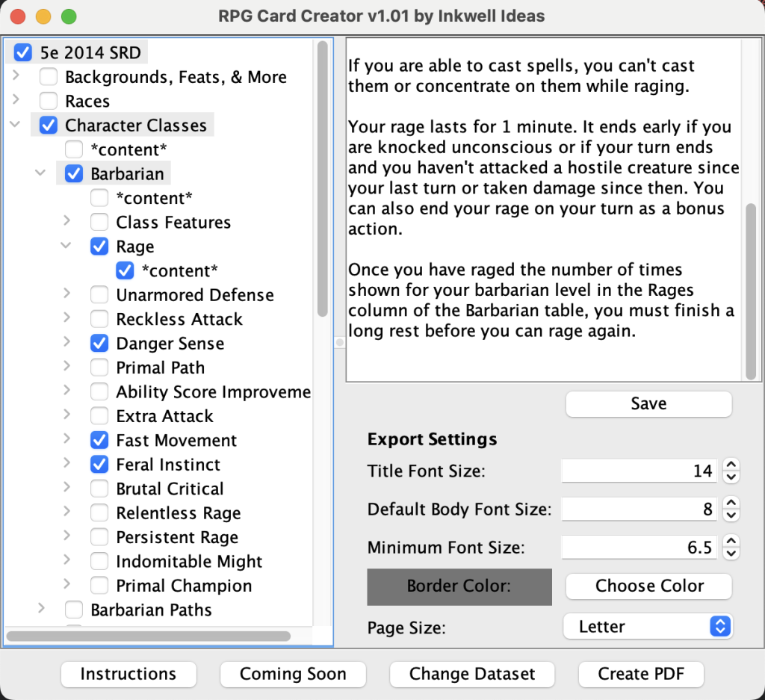Image resolution: width=765 pixels, height=700 pixels.
Task: Click the Choose Color button
Action: click(648, 586)
